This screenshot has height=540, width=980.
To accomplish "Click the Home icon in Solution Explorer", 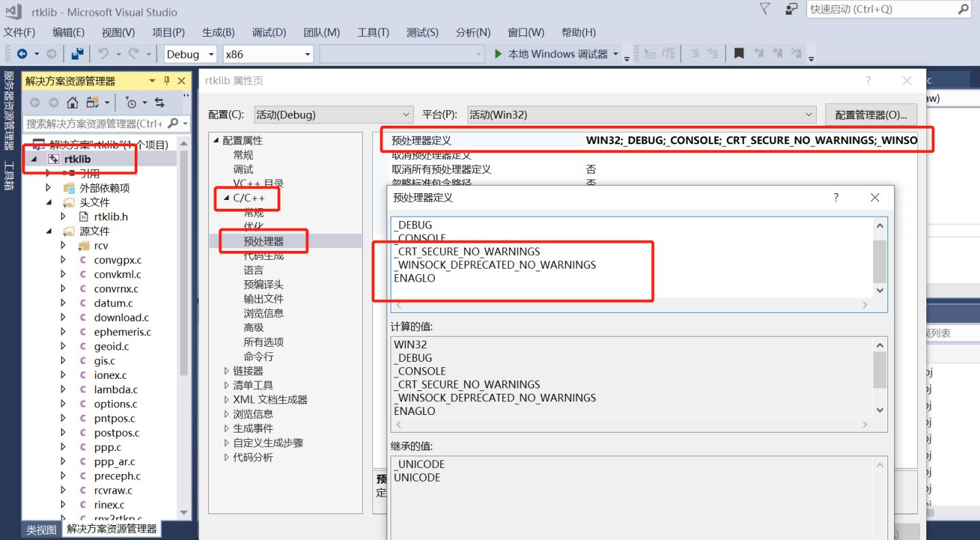I will 73,103.
